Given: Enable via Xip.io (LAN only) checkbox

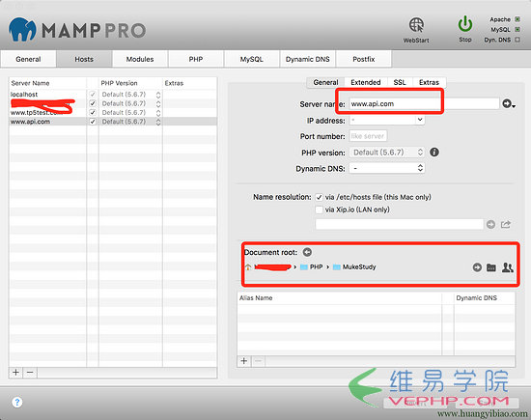Looking at the screenshot, I should pos(319,210).
